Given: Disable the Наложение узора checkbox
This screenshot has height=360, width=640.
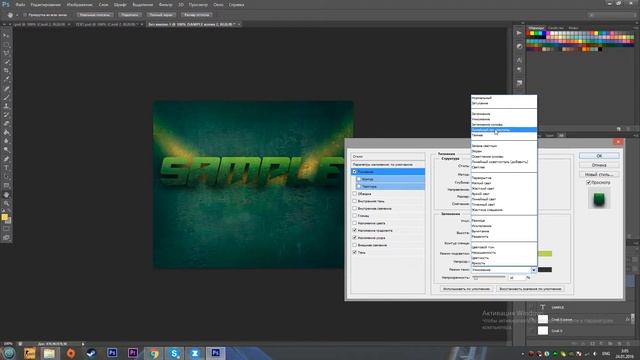Looking at the screenshot, I should (x=354, y=238).
